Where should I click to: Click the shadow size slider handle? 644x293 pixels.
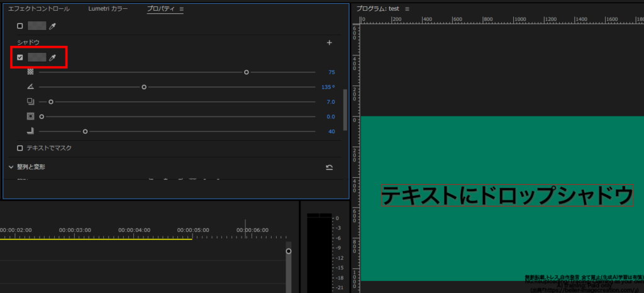42,116
